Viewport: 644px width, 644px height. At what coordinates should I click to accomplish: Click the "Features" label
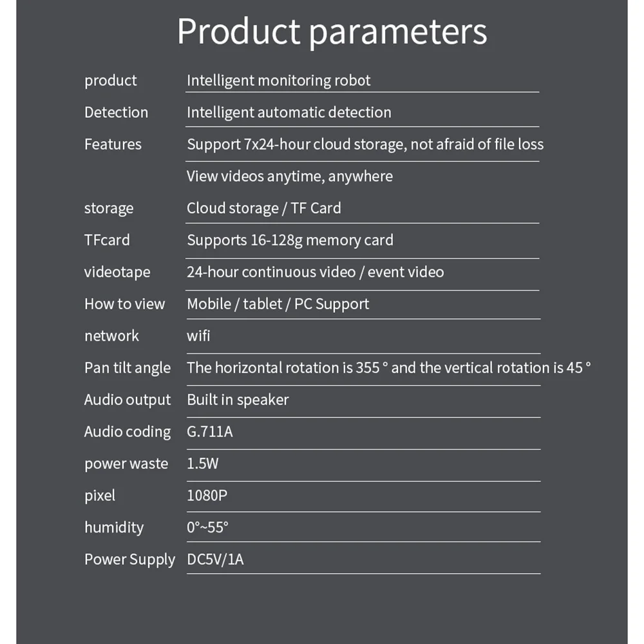(x=113, y=144)
